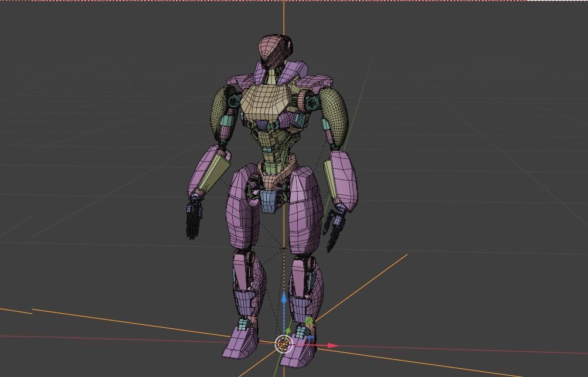Click the green Y-axis gizmo handle dot
This screenshot has height=377, width=588.
[x=288, y=331]
